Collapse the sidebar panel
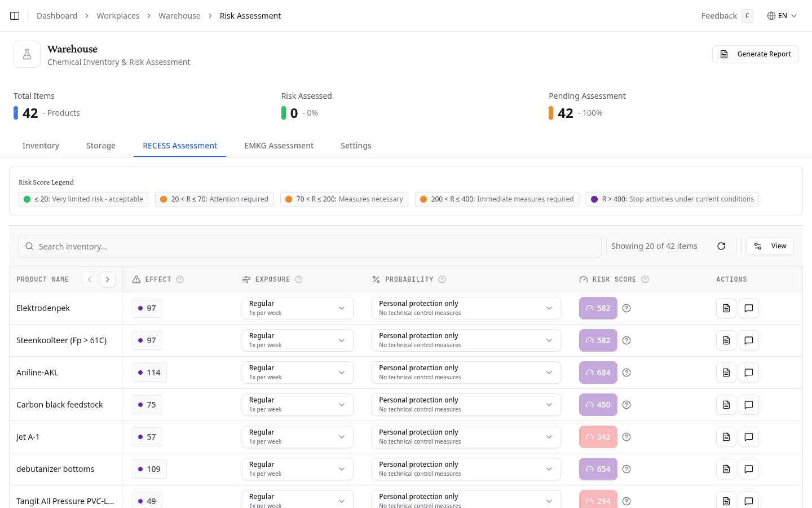This screenshot has width=812, height=508. [x=14, y=15]
